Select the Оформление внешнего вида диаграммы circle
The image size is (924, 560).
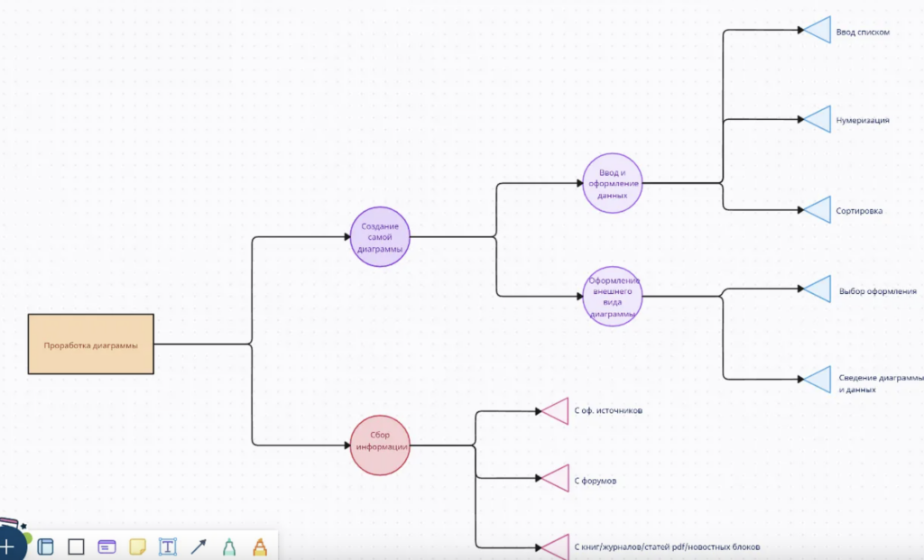point(613,296)
